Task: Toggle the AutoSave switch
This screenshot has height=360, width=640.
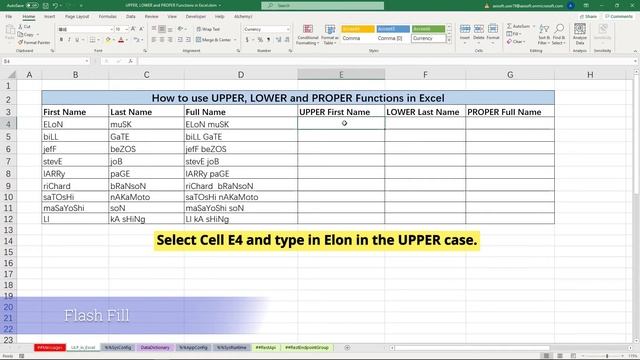Action: (32, 6)
